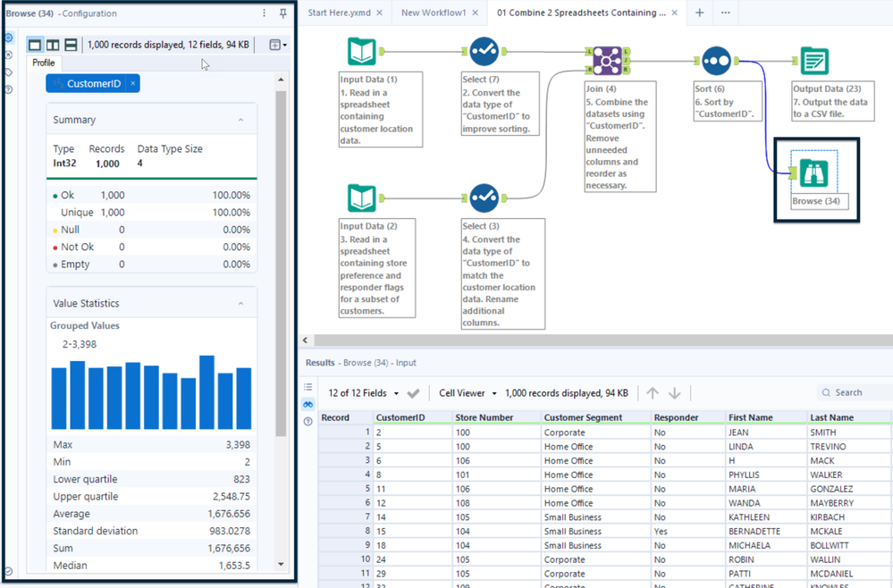Click the Join (4) tool icon

point(607,61)
